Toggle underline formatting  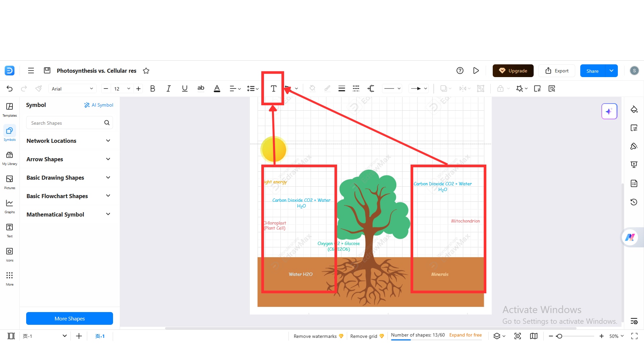pos(184,88)
